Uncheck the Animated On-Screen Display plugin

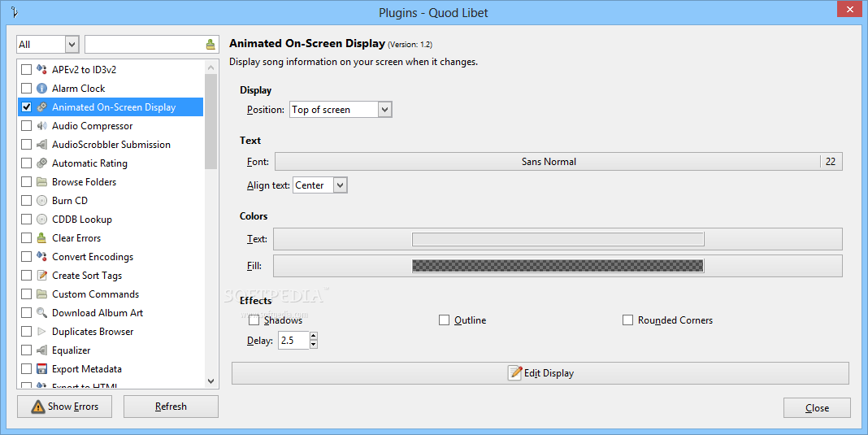click(x=27, y=107)
